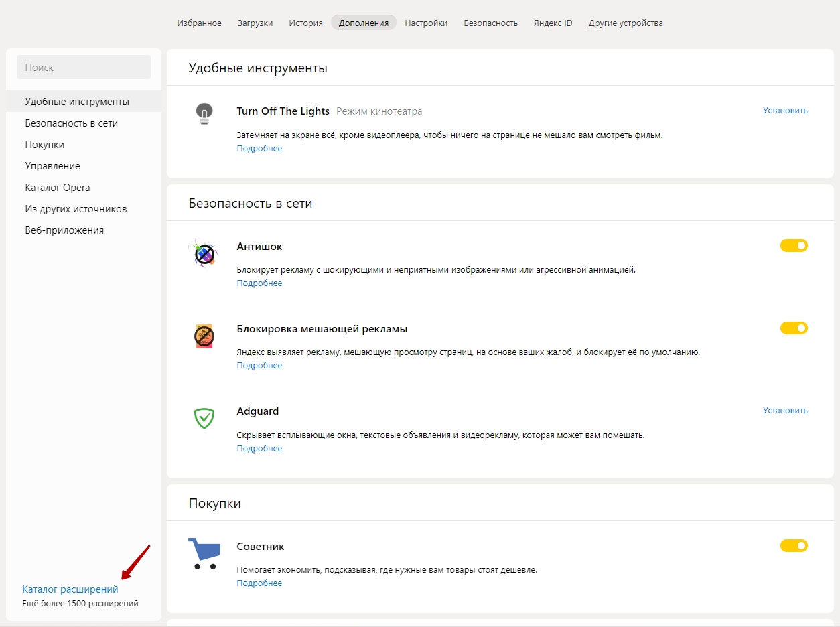This screenshot has width=840, height=627.
Task: Click the Turn Off The Lights lightbulb icon
Action: (204, 114)
